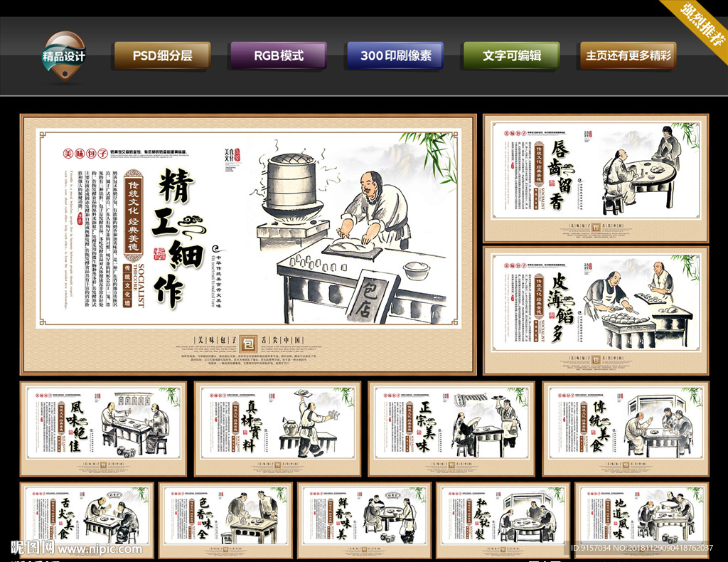Open the 正宗美味 poster thumbnail
The height and width of the screenshot is (562, 728).
point(451,429)
